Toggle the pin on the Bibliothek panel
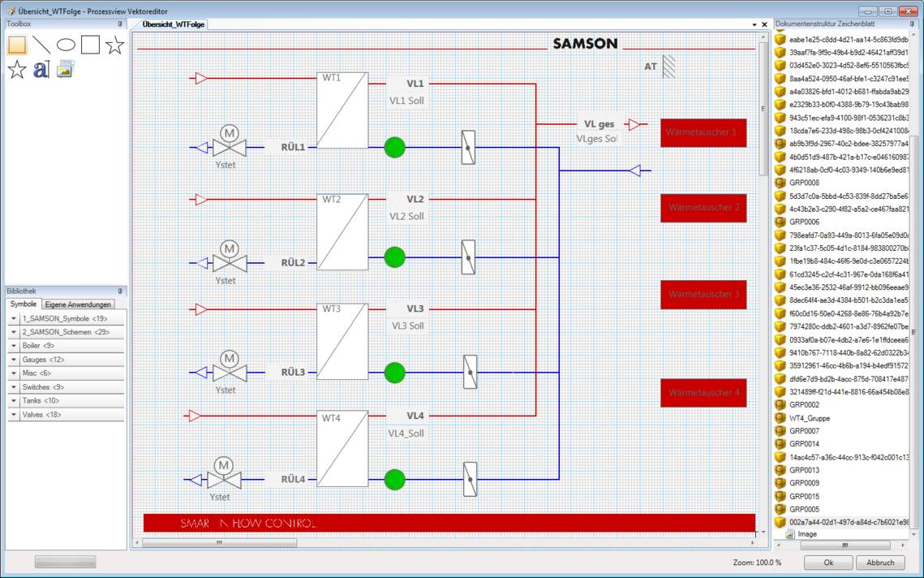 [119, 291]
